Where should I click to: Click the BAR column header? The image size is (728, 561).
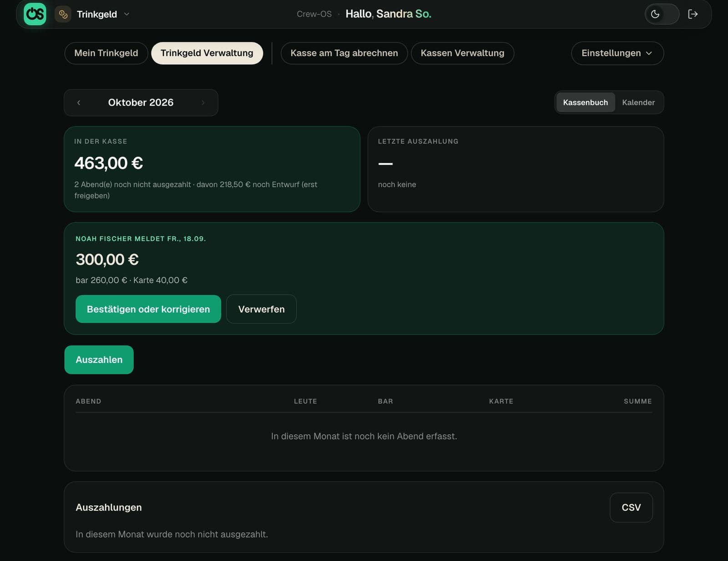point(385,401)
